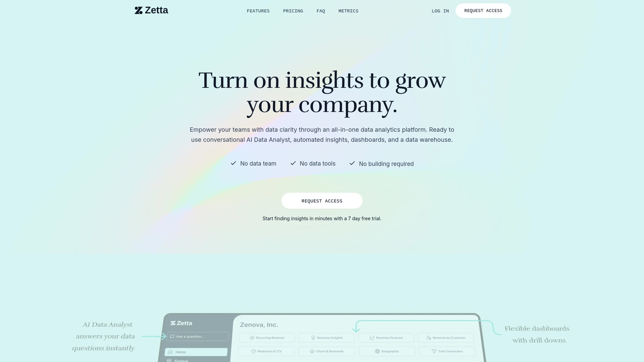Click the Zenova Inc company name field
Screen dimensions: 644x362
(x=259, y=324)
